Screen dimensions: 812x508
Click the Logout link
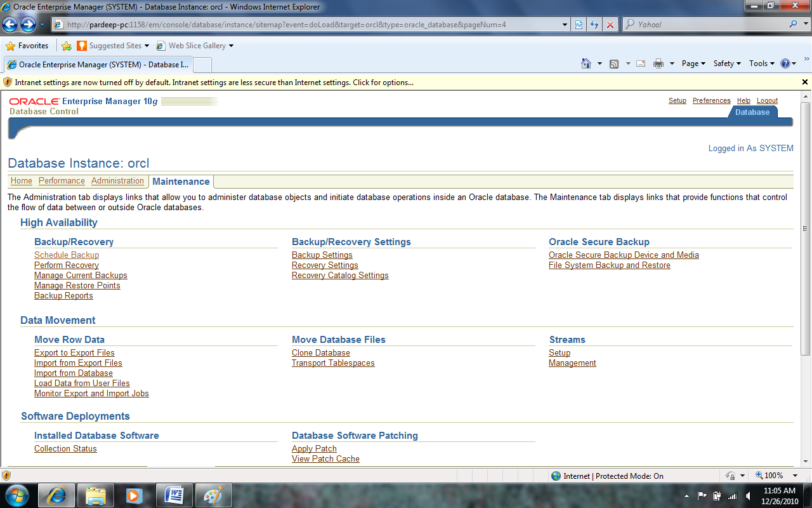pyautogui.click(x=767, y=101)
